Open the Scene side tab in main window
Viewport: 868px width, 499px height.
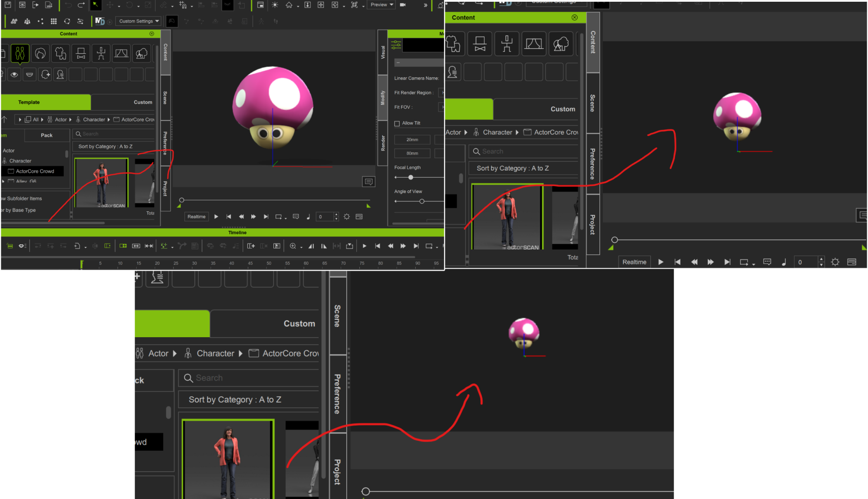(165, 98)
